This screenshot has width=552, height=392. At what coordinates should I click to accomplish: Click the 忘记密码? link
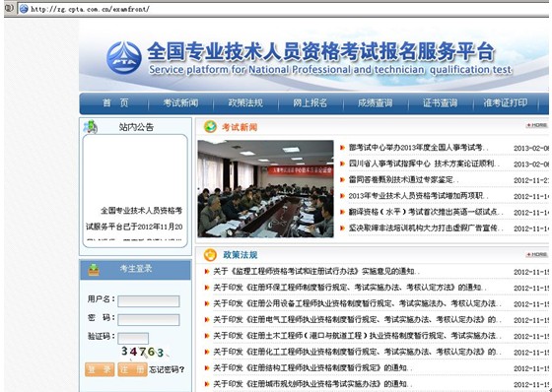point(167,369)
